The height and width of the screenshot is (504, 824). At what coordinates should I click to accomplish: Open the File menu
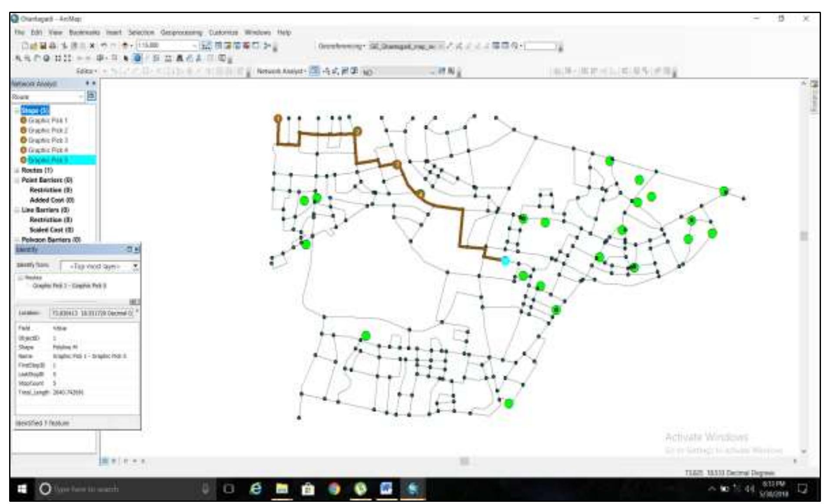point(19,33)
